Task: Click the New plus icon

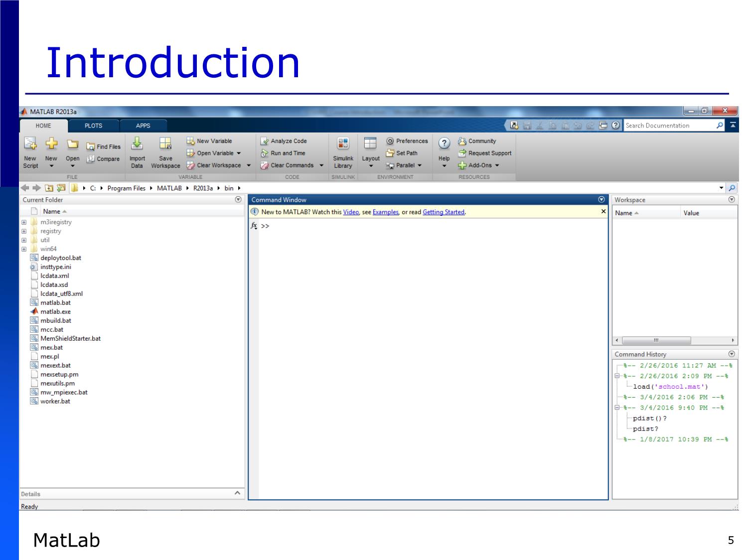Action: [51, 144]
